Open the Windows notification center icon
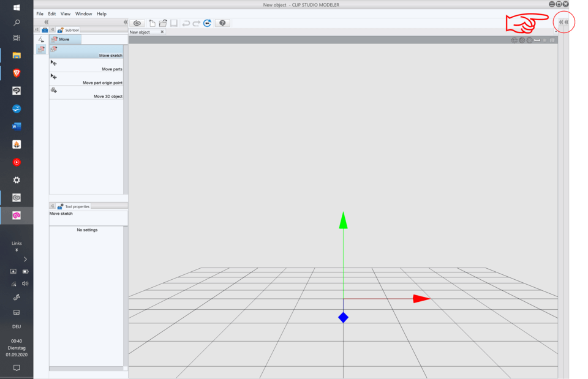588x379 pixels. click(17, 368)
